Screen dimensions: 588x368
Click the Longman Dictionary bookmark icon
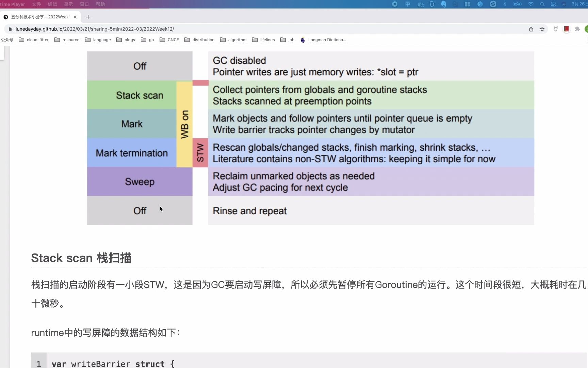[x=303, y=40]
